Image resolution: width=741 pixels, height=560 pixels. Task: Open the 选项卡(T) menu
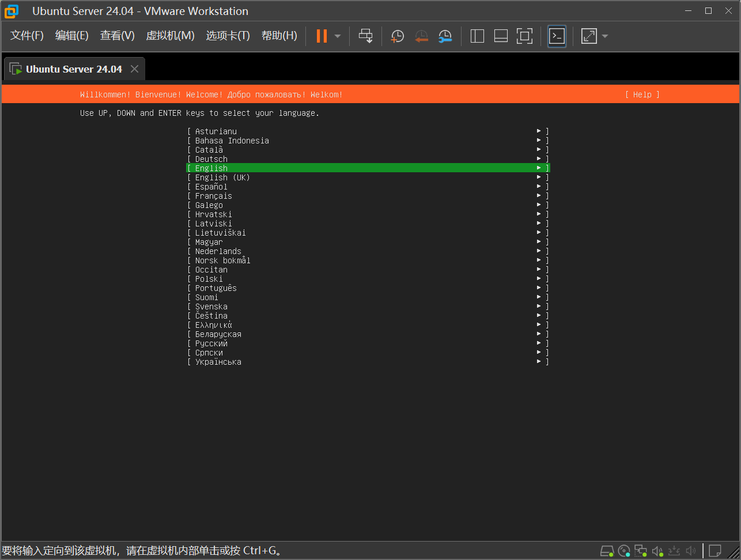pos(228,36)
